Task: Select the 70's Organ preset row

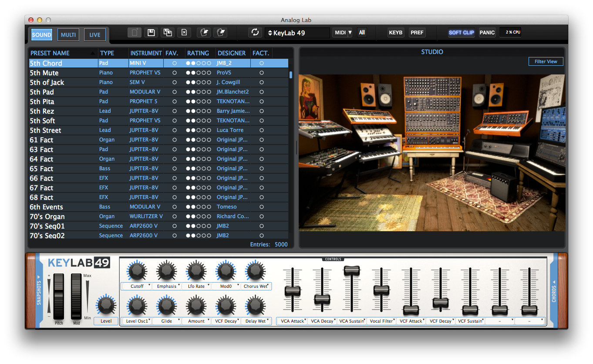Action: 47,216
